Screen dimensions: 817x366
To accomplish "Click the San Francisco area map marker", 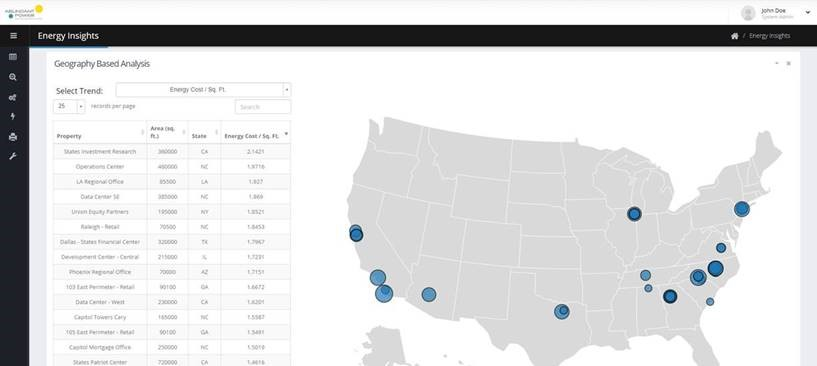I will pos(356,234).
